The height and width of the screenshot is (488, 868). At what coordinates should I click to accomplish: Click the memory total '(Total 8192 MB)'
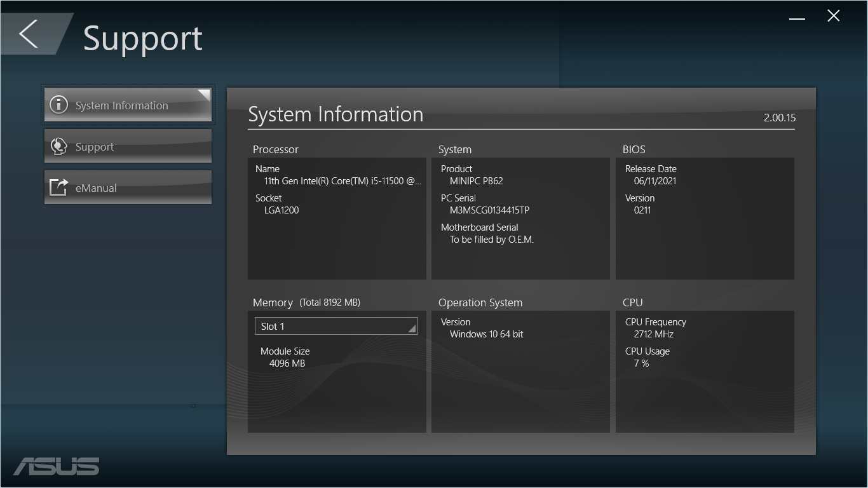(x=330, y=302)
